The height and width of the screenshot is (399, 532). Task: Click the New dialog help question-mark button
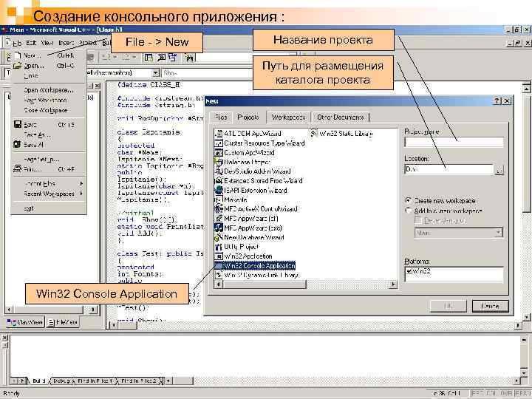pyautogui.click(x=497, y=100)
